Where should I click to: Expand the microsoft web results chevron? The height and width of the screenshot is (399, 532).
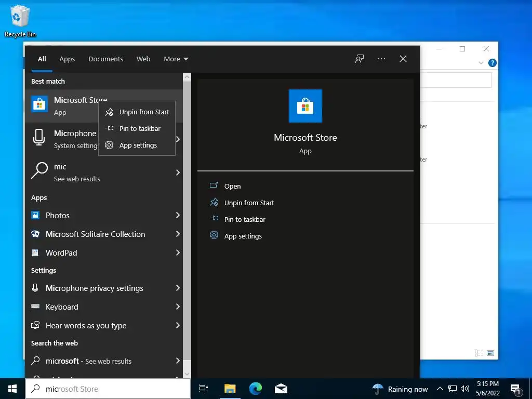178,361
